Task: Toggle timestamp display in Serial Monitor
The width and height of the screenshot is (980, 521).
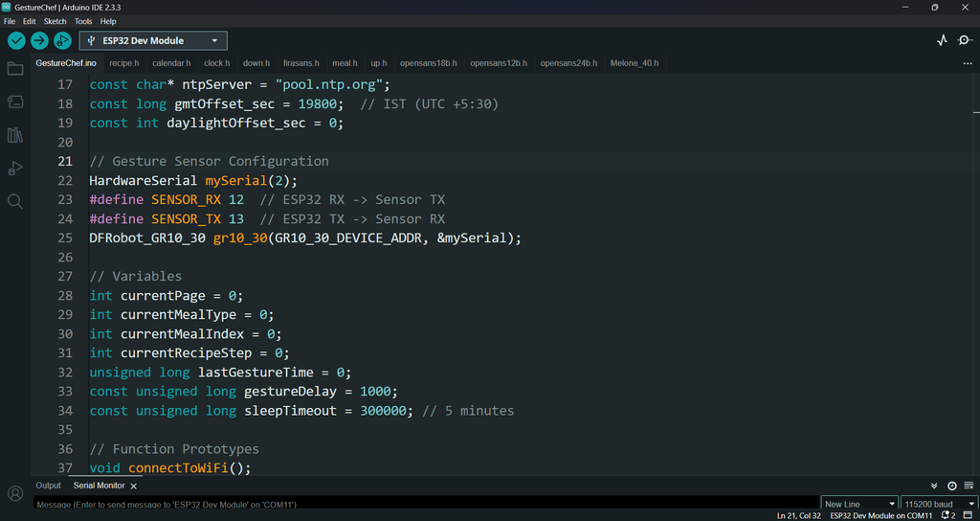Action: point(951,486)
